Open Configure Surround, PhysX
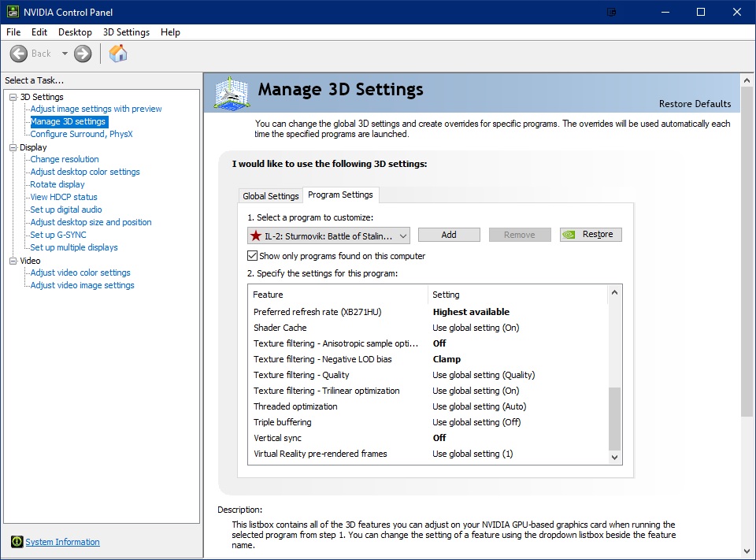 [81, 134]
